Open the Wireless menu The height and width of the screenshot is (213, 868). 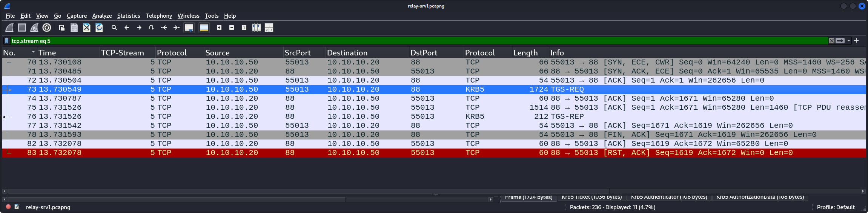click(x=188, y=15)
